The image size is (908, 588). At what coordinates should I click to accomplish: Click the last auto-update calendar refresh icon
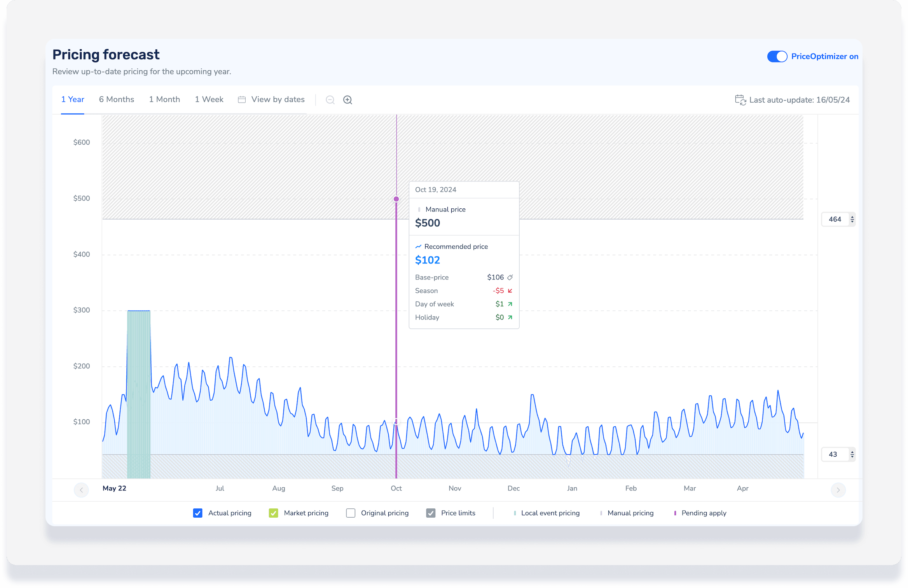[x=740, y=100]
